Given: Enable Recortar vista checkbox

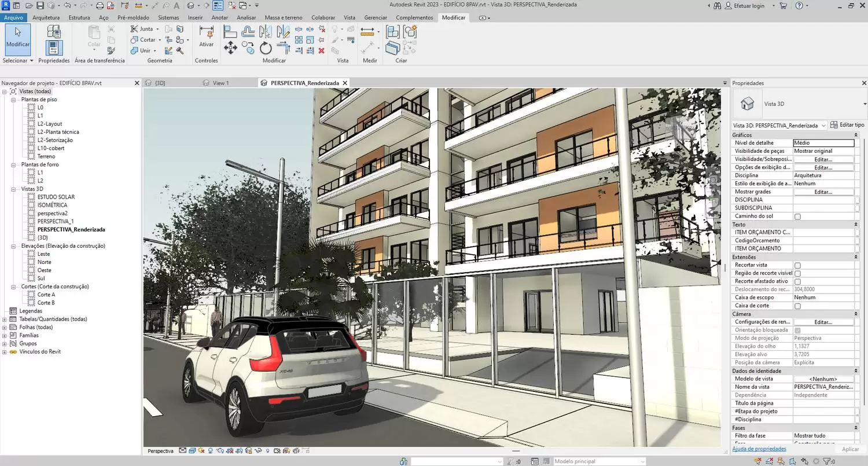Looking at the screenshot, I should 797,265.
